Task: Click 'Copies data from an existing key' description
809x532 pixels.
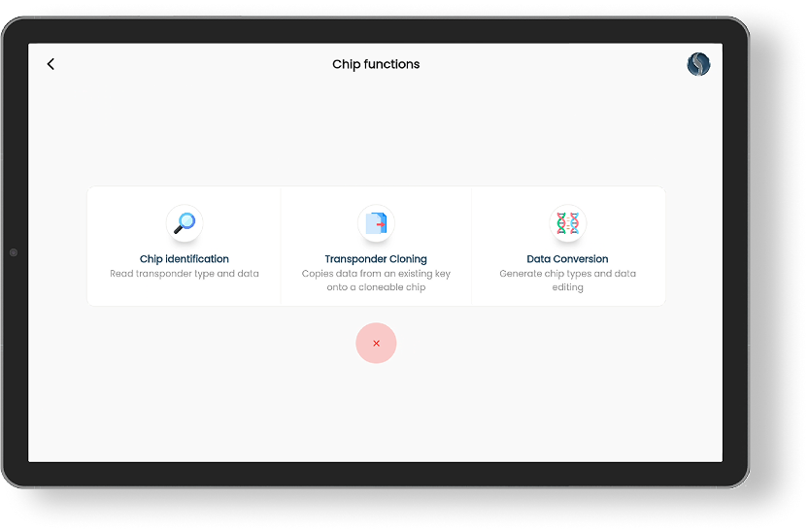Action: coord(376,281)
